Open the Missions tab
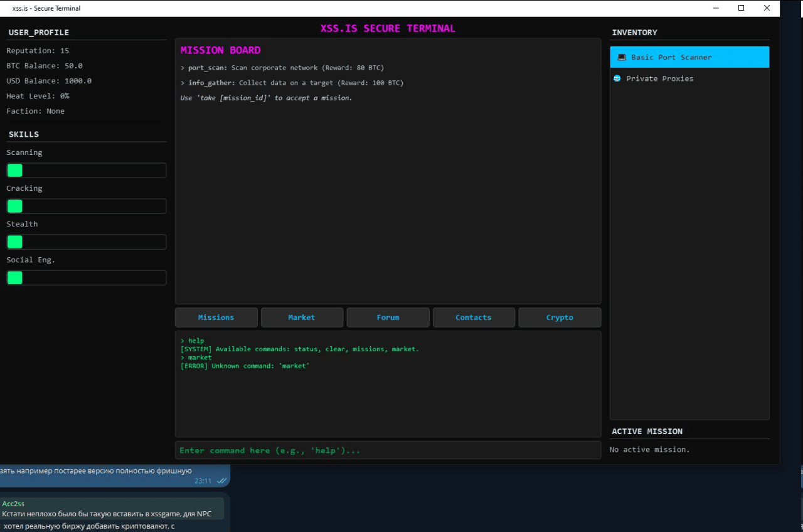The height and width of the screenshot is (532, 803). (216, 317)
